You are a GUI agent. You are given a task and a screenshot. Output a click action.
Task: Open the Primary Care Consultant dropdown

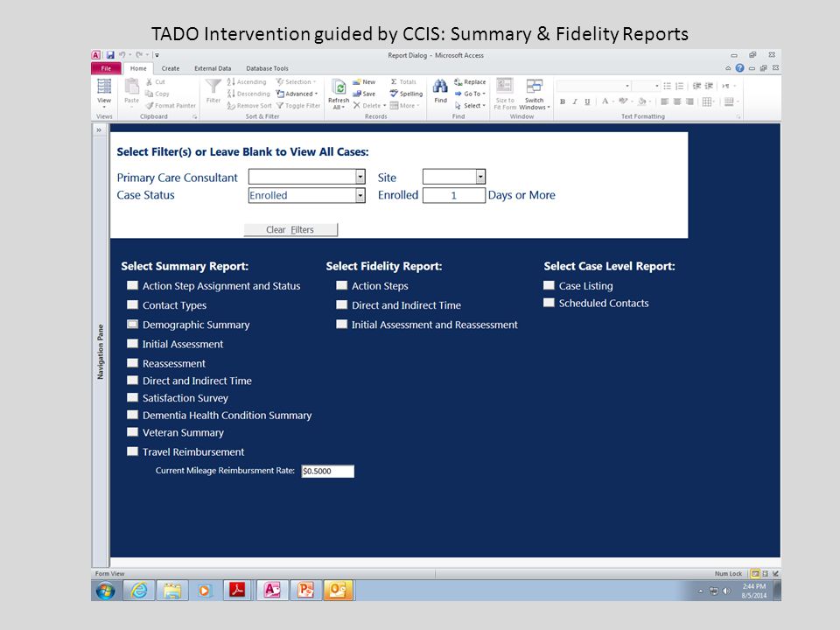(360, 177)
